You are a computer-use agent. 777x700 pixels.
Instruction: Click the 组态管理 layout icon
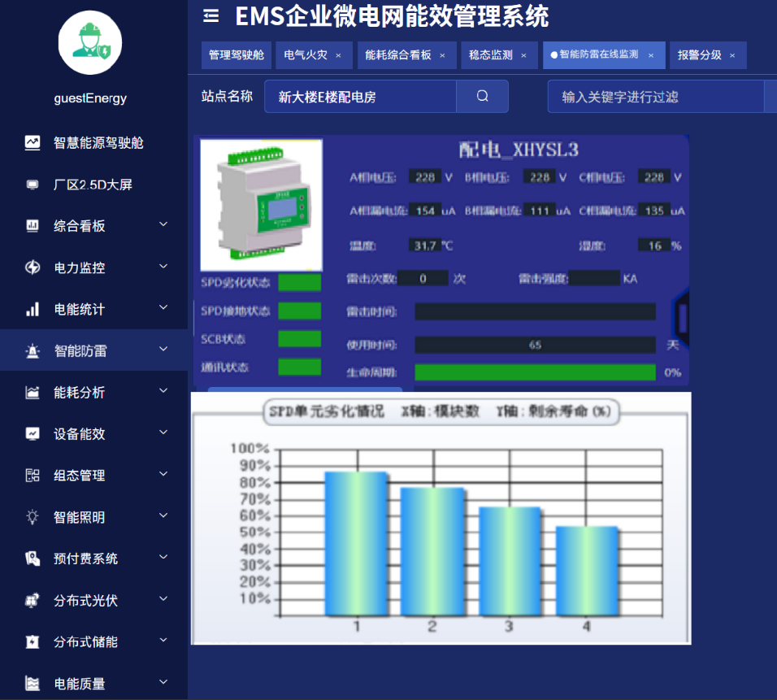click(33, 476)
